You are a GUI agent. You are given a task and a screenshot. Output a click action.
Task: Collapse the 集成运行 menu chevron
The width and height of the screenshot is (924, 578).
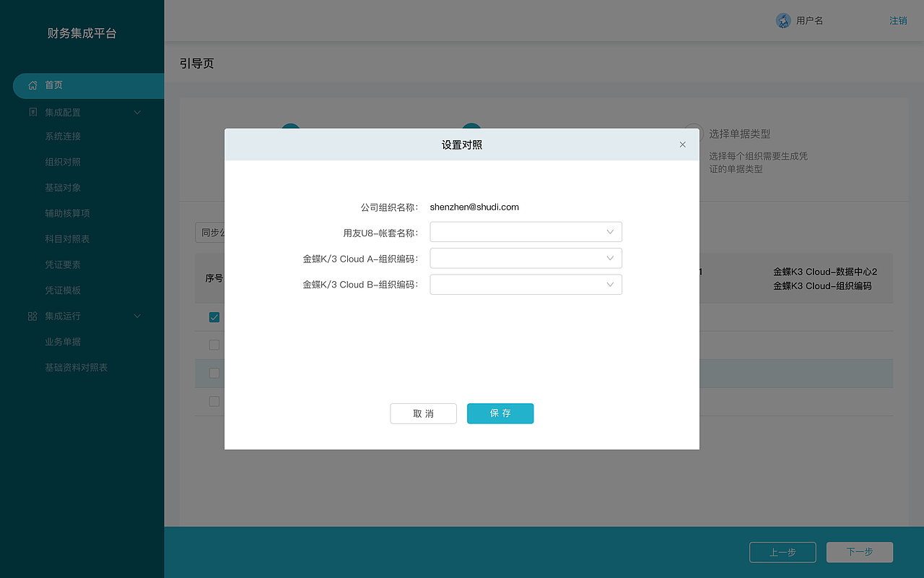pyautogui.click(x=138, y=316)
